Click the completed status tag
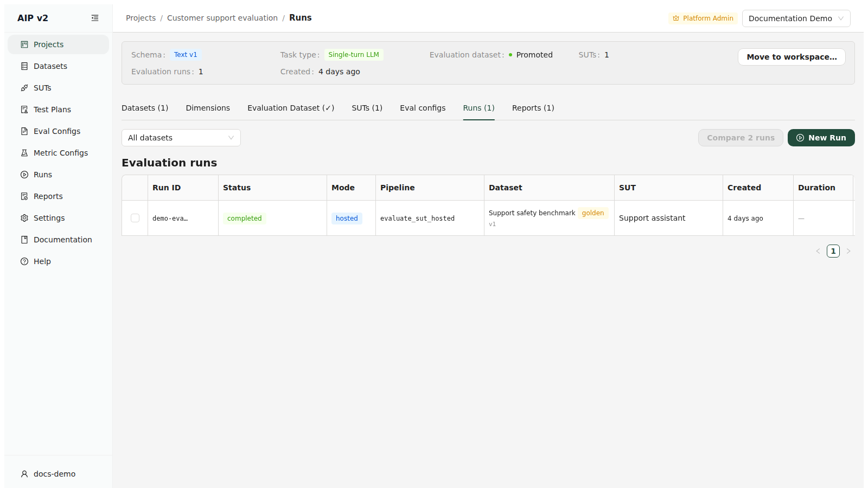868x488 pixels. pos(245,219)
